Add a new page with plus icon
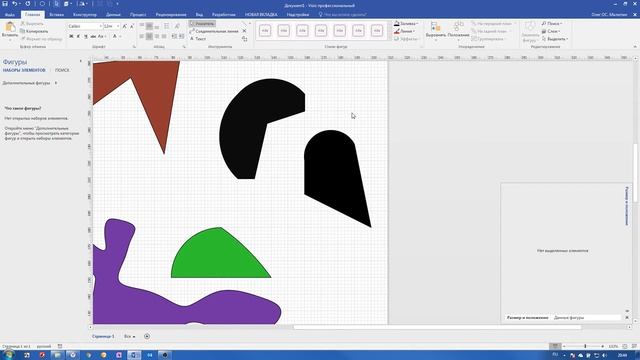Viewport: 640px width, 360px height. click(147, 336)
